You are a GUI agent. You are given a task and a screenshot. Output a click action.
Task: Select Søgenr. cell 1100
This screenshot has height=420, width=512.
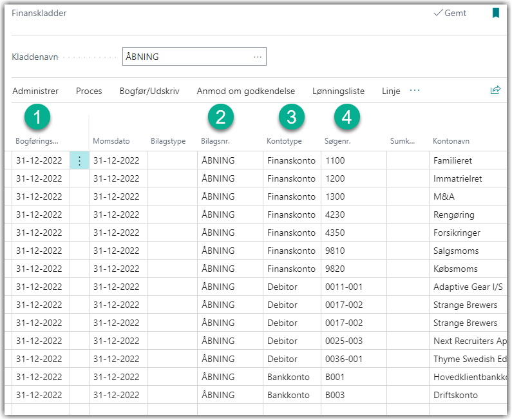point(354,160)
